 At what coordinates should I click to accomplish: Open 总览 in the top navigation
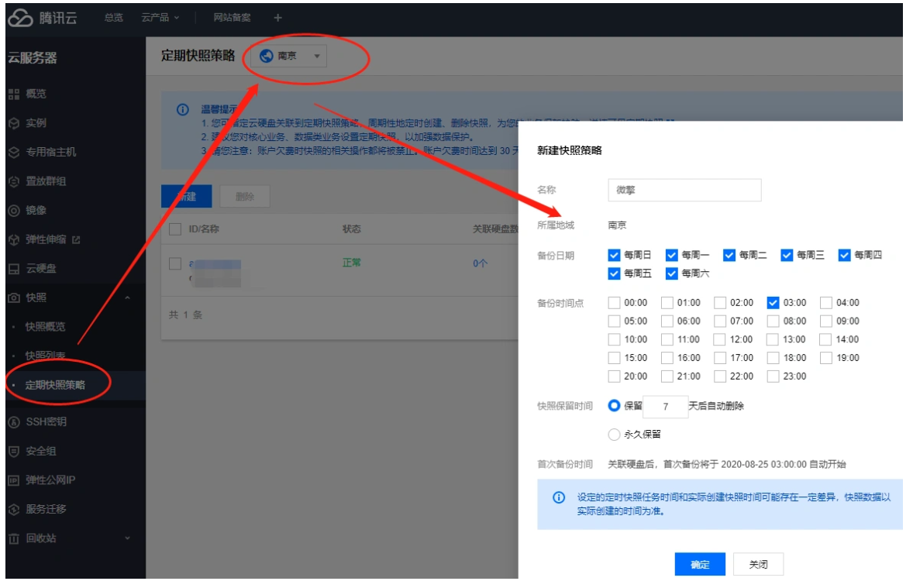coord(113,18)
